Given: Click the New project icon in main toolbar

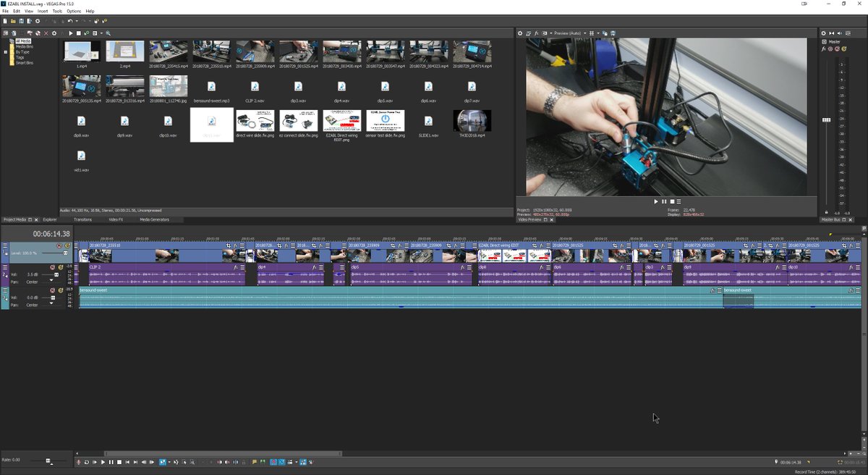Looking at the screenshot, I should (x=5, y=21).
